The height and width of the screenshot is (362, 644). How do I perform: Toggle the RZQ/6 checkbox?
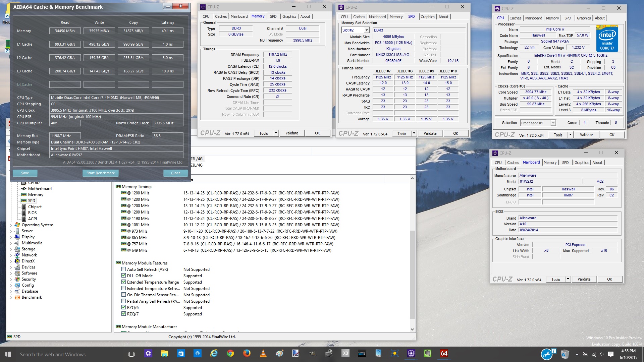coord(123,307)
